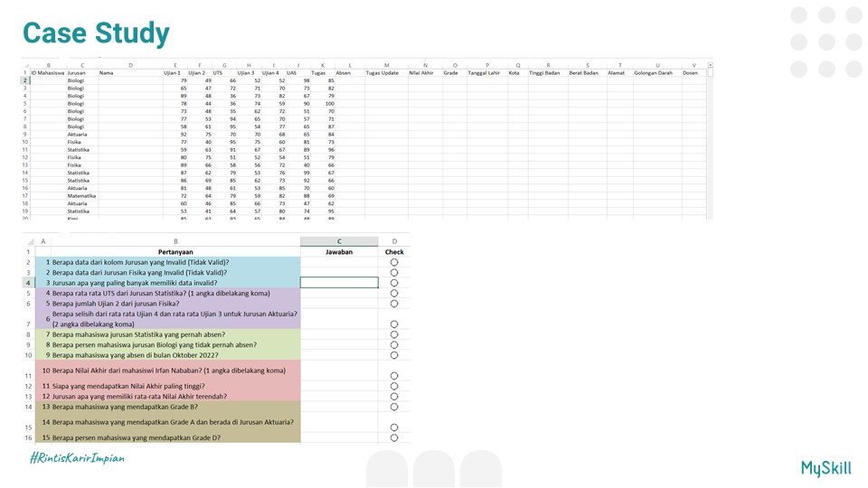Select row 2 header in the data sheet

point(25,80)
